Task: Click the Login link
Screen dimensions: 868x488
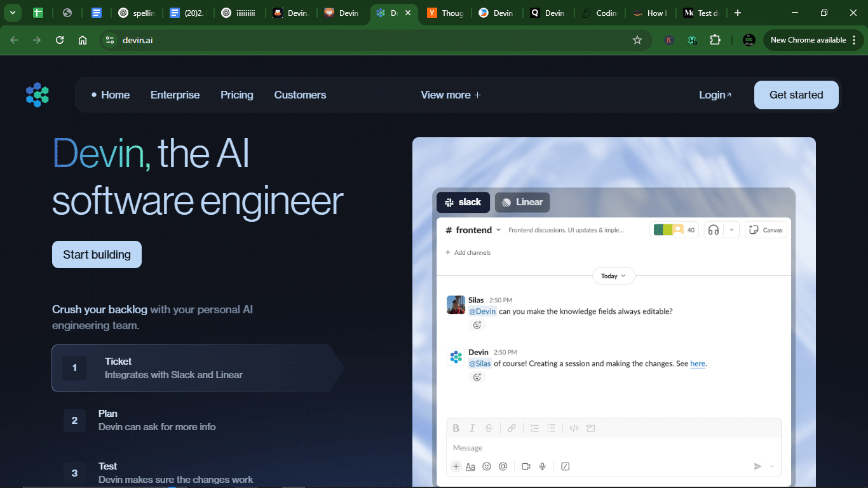Action: [x=715, y=95]
